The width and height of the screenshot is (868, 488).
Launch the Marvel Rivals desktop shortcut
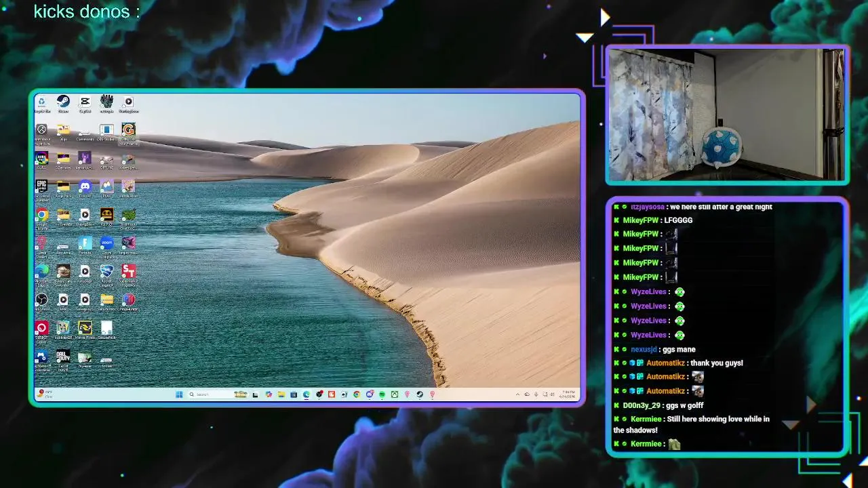[85, 329]
